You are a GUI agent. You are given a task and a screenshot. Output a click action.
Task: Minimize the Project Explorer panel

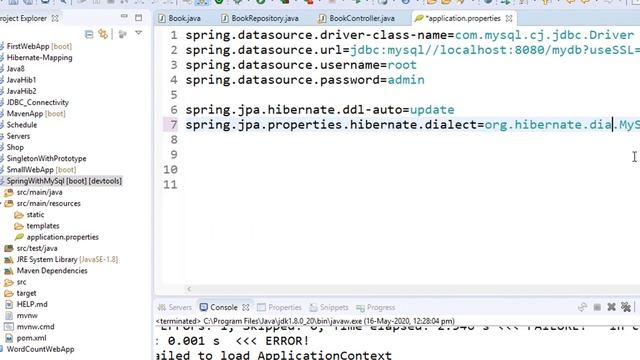pos(124,16)
